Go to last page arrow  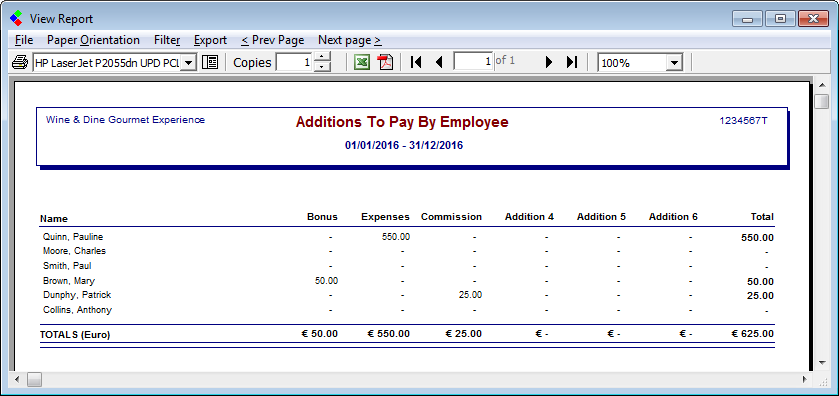[572, 63]
